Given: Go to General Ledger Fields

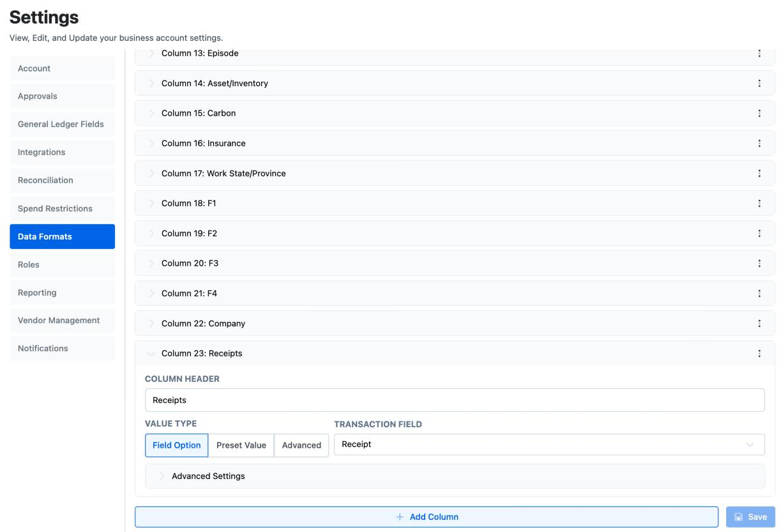Looking at the screenshot, I should (62, 125).
